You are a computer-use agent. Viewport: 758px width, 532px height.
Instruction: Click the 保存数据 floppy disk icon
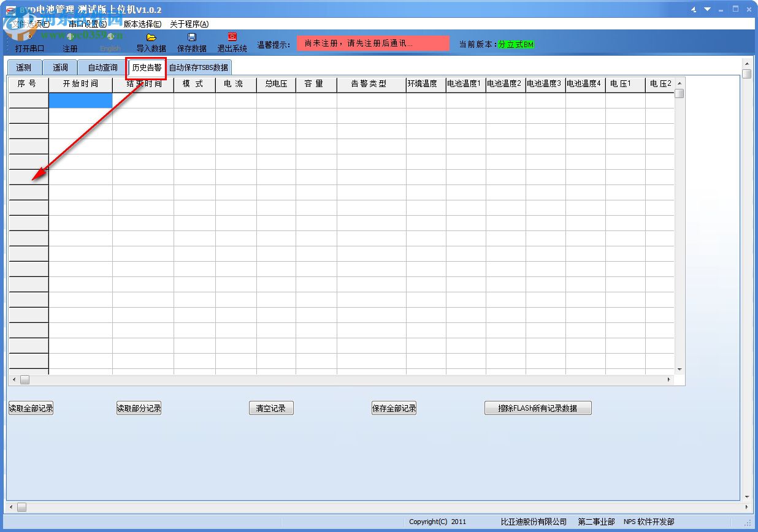(x=192, y=37)
